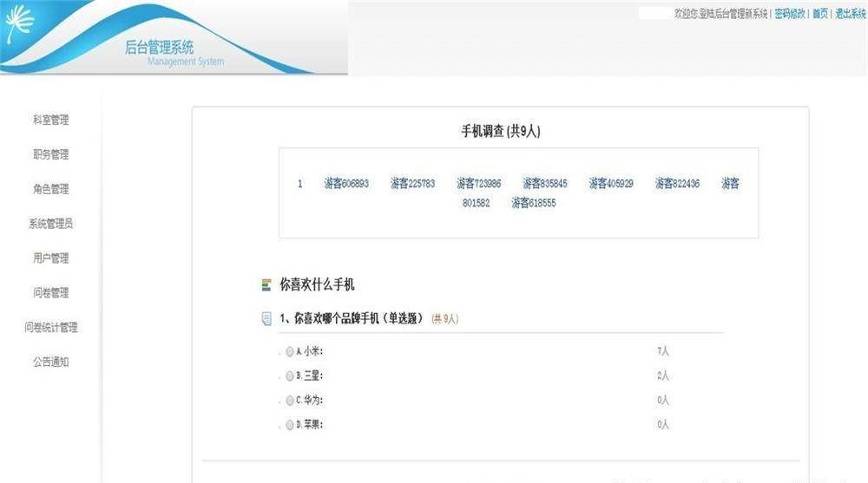This screenshot has height=483, width=868.
Task: Click page number 1 in respondent list
Action: coord(300,184)
